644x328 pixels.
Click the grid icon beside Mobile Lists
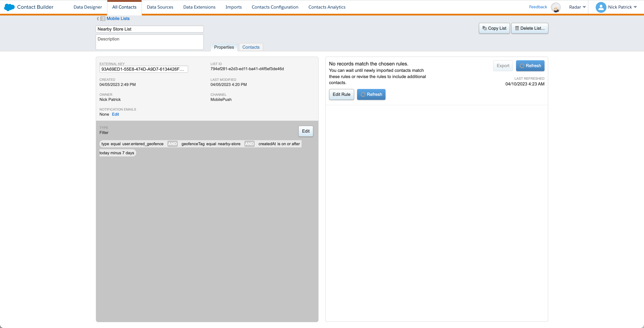(x=102, y=18)
